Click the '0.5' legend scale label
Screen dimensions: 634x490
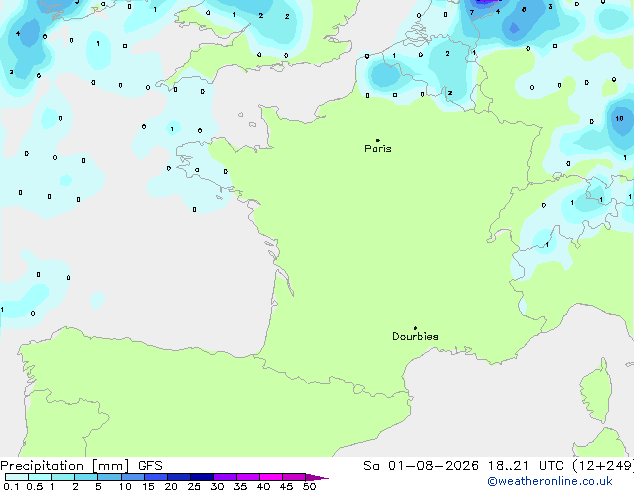(35, 486)
